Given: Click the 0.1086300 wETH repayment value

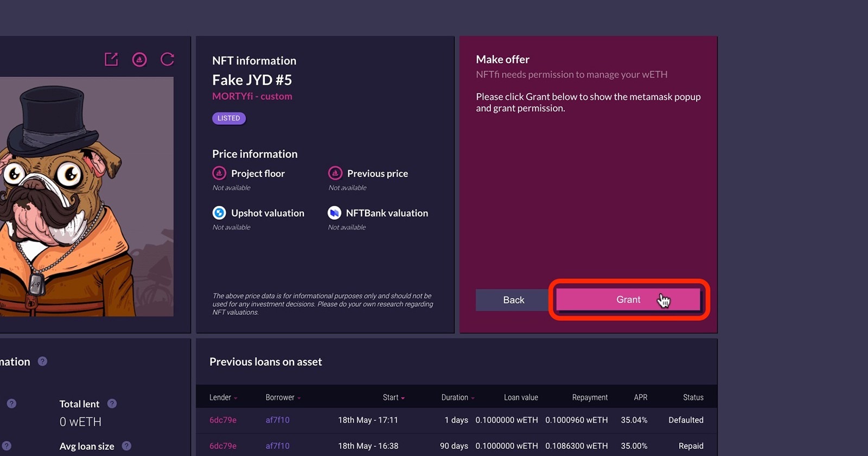Looking at the screenshot, I should (x=577, y=446).
